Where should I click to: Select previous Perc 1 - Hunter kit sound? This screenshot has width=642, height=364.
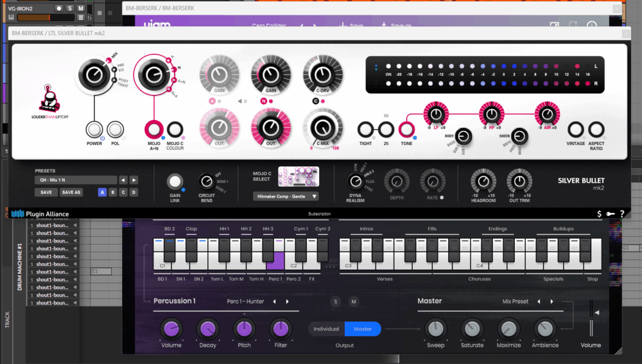point(274,302)
